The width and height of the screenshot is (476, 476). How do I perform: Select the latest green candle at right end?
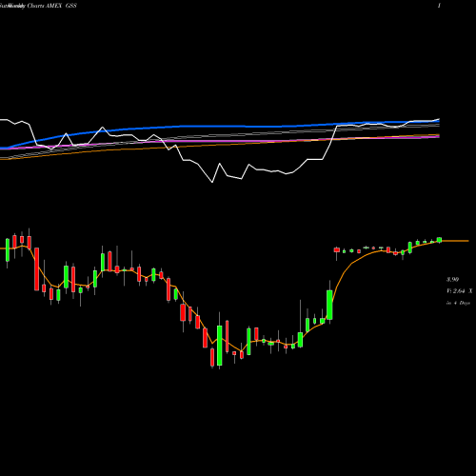pyautogui.click(x=439, y=240)
